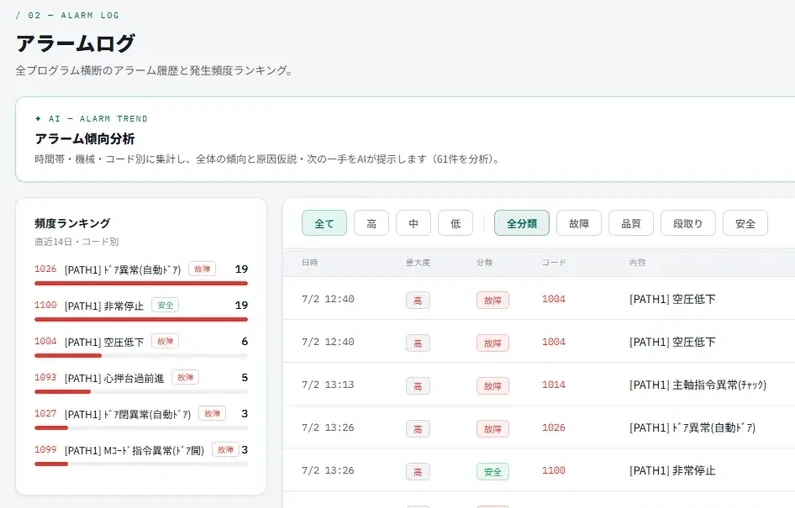Filter alarms by 高 severity button
795x508 pixels.
pyautogui.click(x=371, y=223)
